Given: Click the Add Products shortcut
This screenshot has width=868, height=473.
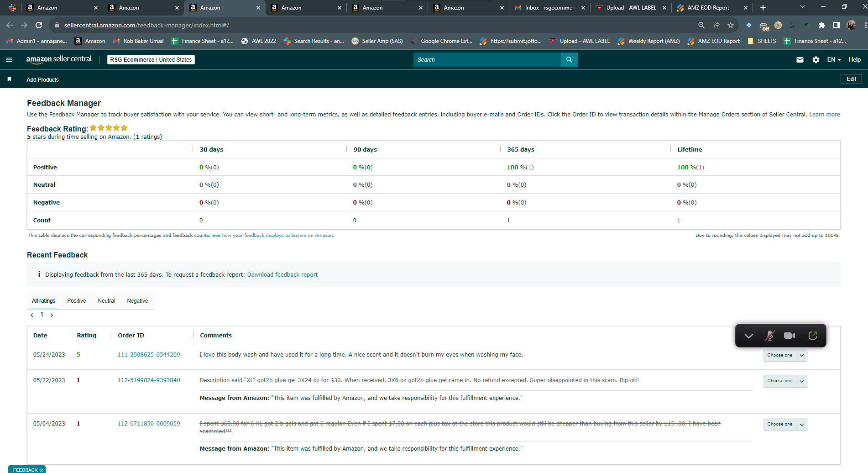Looking at the screenshot, I should tap(42, 80).
